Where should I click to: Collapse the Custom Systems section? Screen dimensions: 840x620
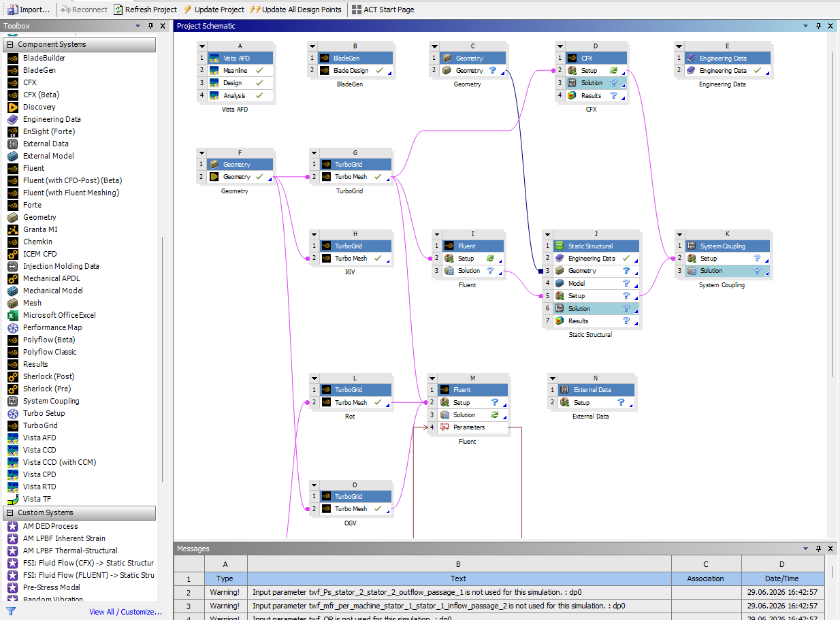[x=10, y=512]
